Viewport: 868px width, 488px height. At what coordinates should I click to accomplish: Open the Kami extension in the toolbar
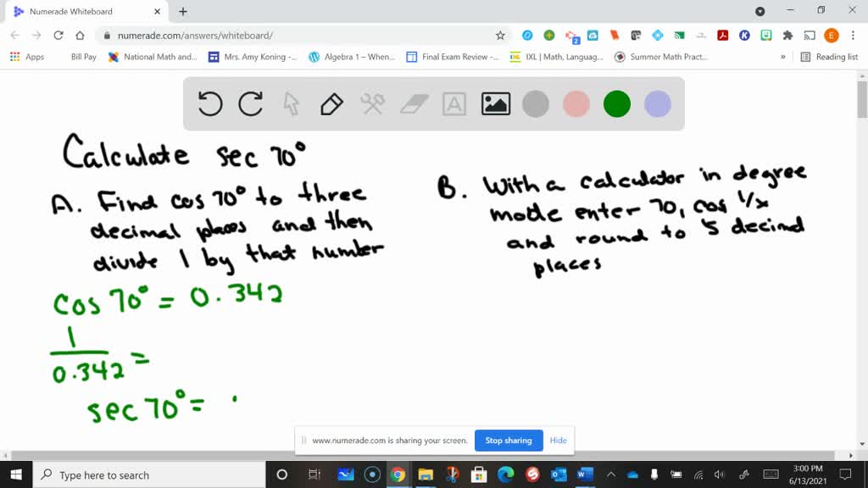coord(743,36)
